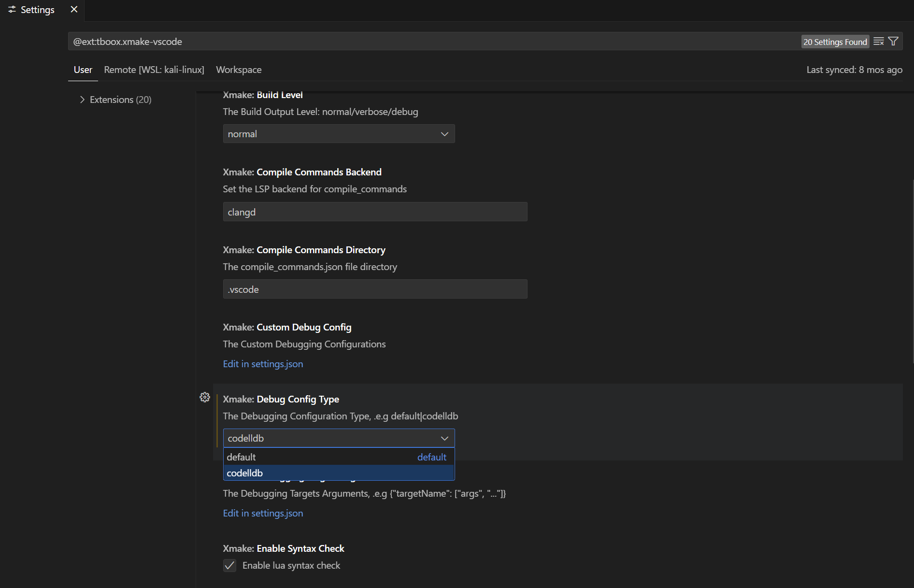Clear the settings search input icon
Screen dimensions: 914x588
click(x=879, y=42)
